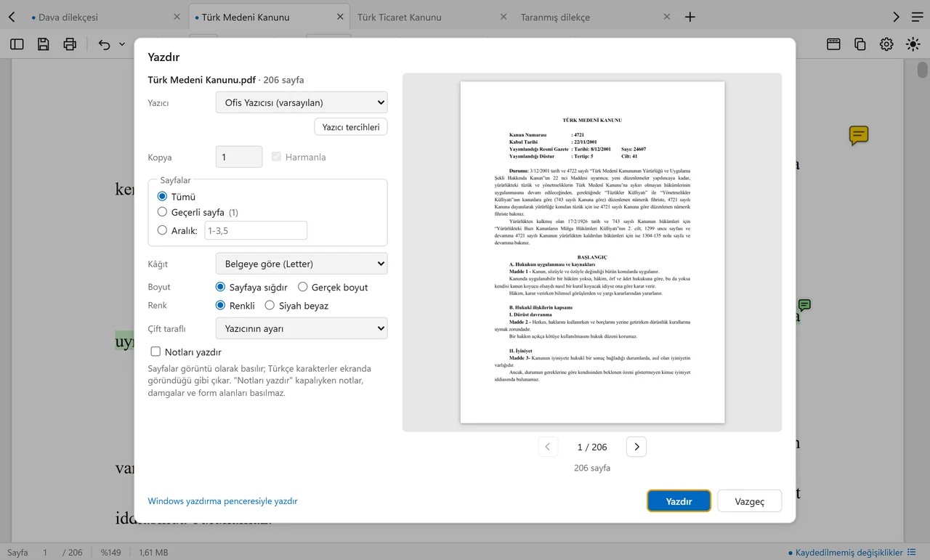The width and height of the screenshot is (930, 560).
Task: Click the window layout icon beside the copy icon
Action: tap(833, 44)
